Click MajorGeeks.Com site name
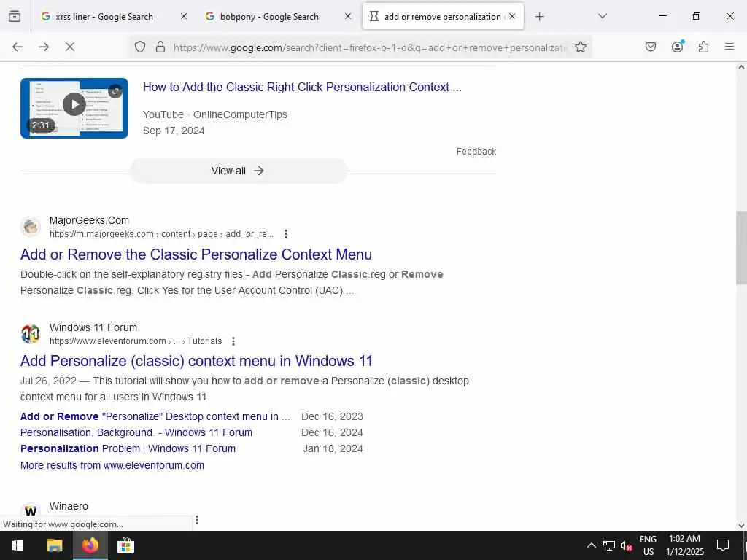This screenshot has height=560, width=747. (89, 220)
